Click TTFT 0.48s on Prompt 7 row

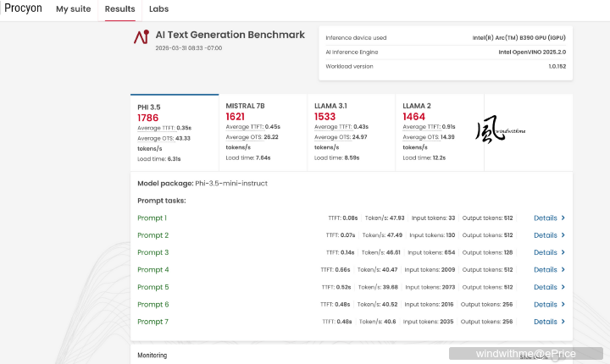tap(337, 322)
